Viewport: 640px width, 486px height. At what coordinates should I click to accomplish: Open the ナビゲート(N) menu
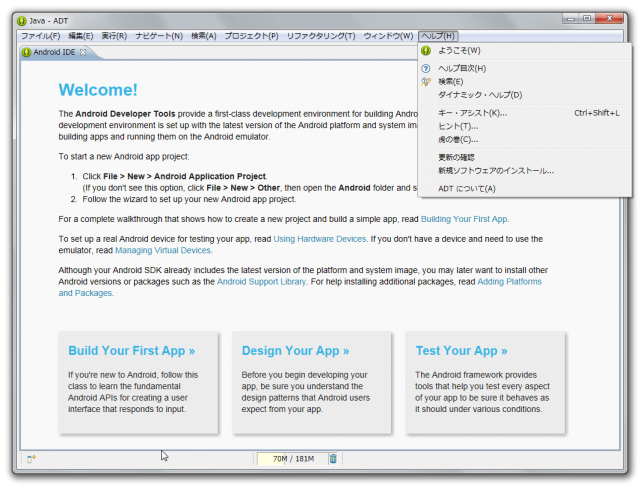(159, 36)
